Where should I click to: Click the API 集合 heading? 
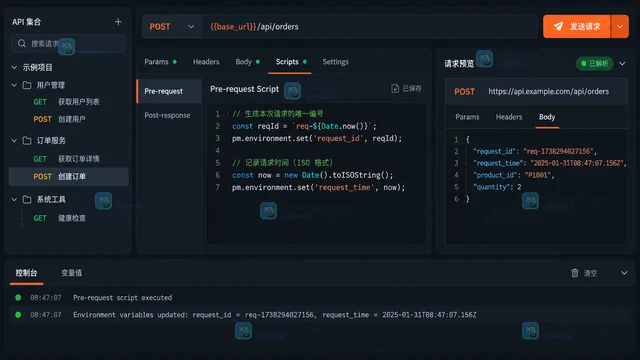[x=27, y=22]
